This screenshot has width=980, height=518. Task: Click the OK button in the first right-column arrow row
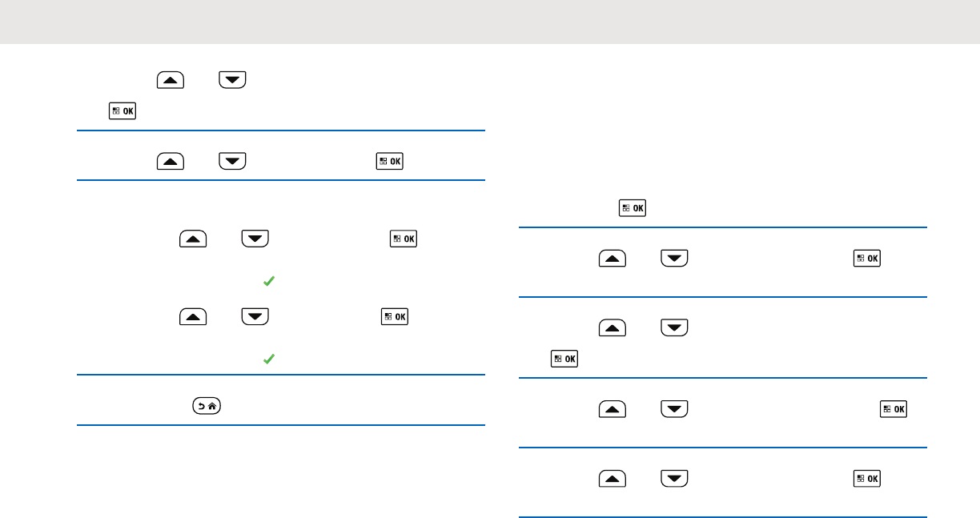pyautogui.click(x=867, y=259)
